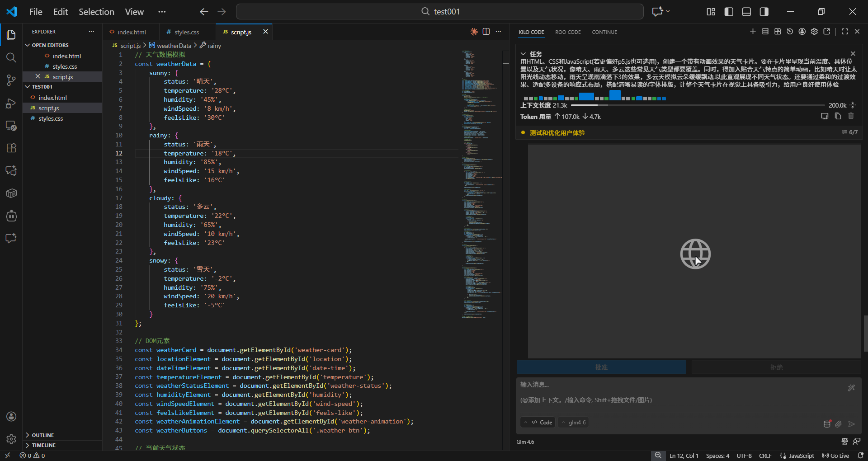
Task: Maximize the Kilo Code panel
Action: (845, 32)
